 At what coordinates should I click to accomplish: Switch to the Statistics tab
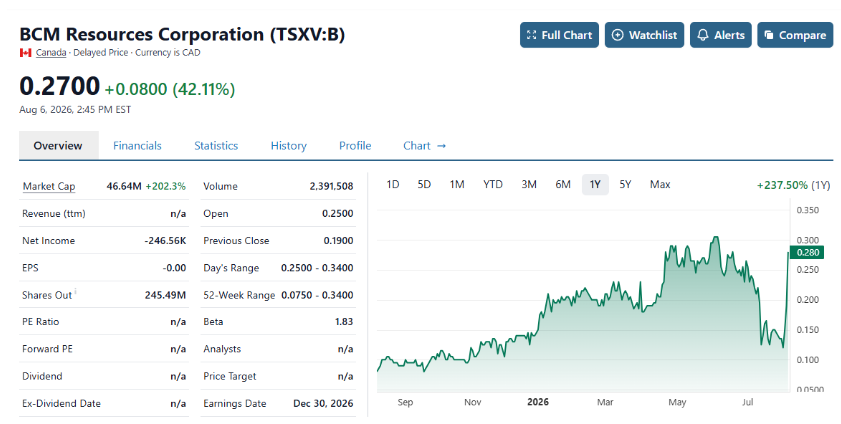216,146
